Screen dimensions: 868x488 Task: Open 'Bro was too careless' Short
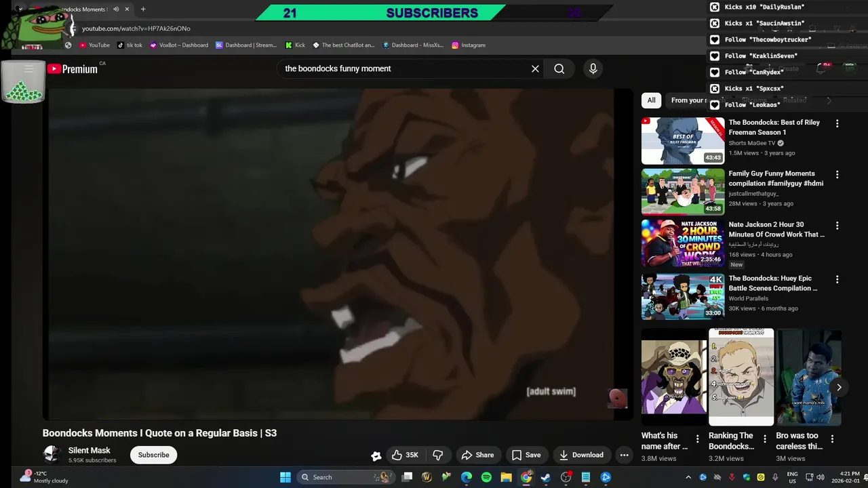pos(808,376)
